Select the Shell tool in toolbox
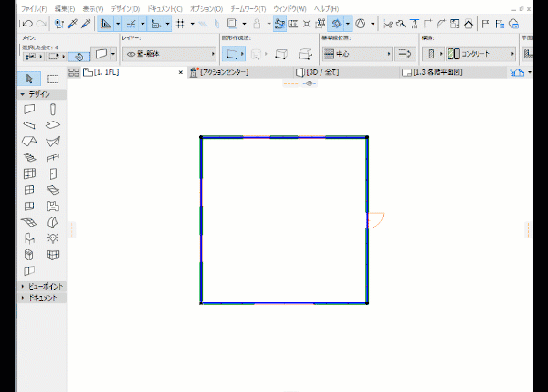Image resolution: width=548 pixels, height=392 pixels. 53,142
